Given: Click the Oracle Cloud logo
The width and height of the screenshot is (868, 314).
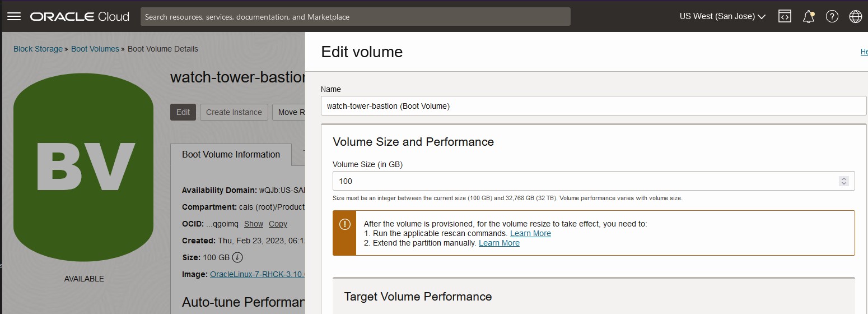Looking at the screenshot, I should (x=80, y=16).
